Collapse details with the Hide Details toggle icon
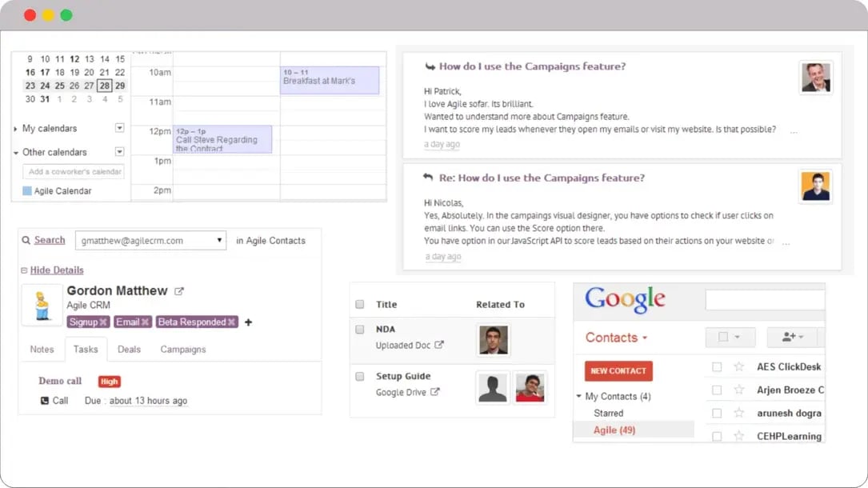 24,270
